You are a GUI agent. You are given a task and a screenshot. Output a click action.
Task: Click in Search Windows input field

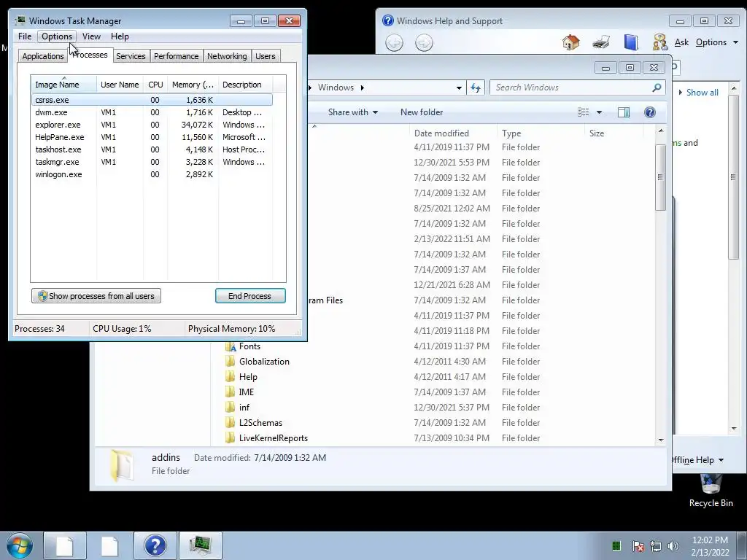(570, 87)
